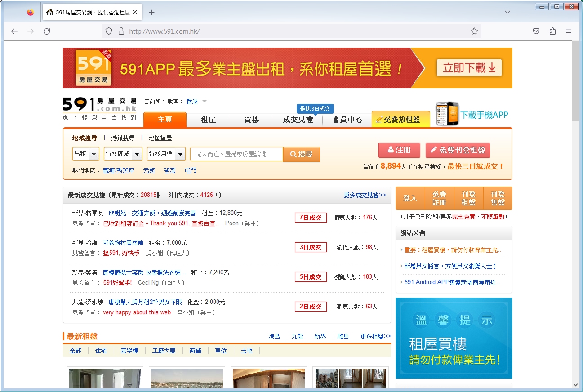
Task: Reload the page with the refresh icon
Action: coord(47,31)
